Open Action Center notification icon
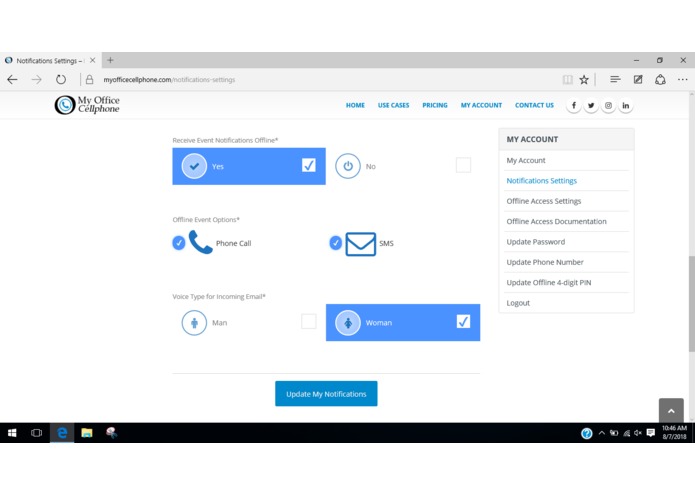The image size is (695, 494). click(651, 433)
